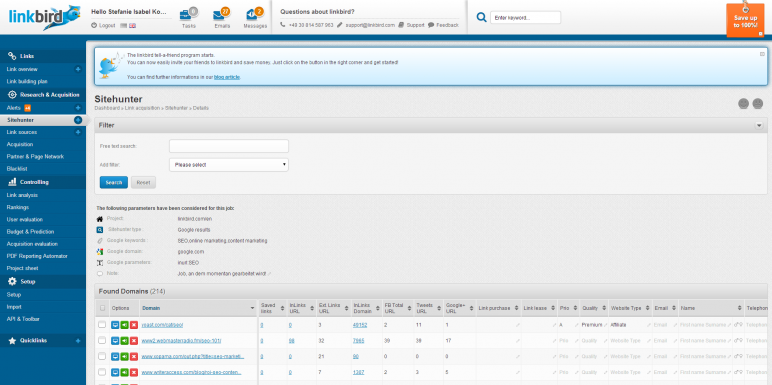The image size is (772, 385).
Task: Close the tell-a-friend notification banner
Action: coord(762,54)
